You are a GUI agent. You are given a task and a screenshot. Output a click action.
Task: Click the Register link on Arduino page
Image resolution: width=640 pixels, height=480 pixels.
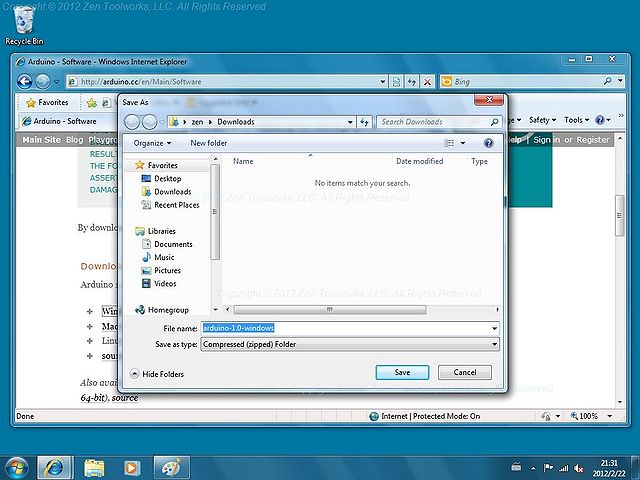pos(593,140)
